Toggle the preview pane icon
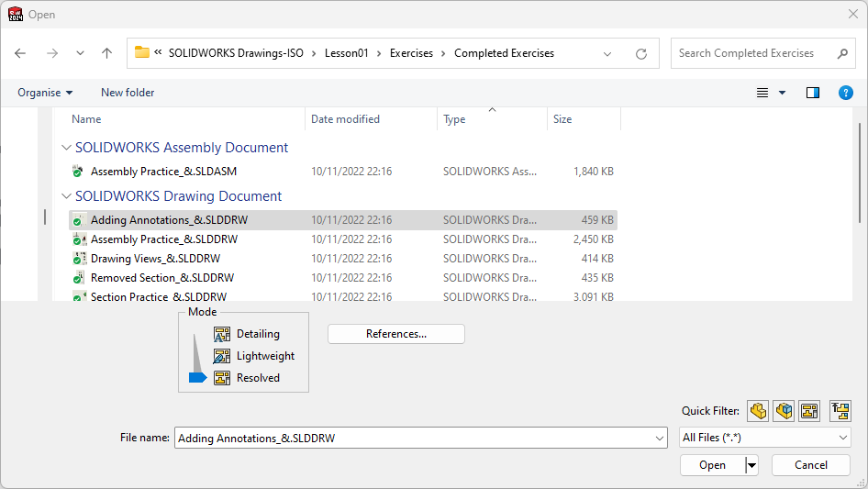Viewport: 868px width, 489px height. [x=813, y=93]
